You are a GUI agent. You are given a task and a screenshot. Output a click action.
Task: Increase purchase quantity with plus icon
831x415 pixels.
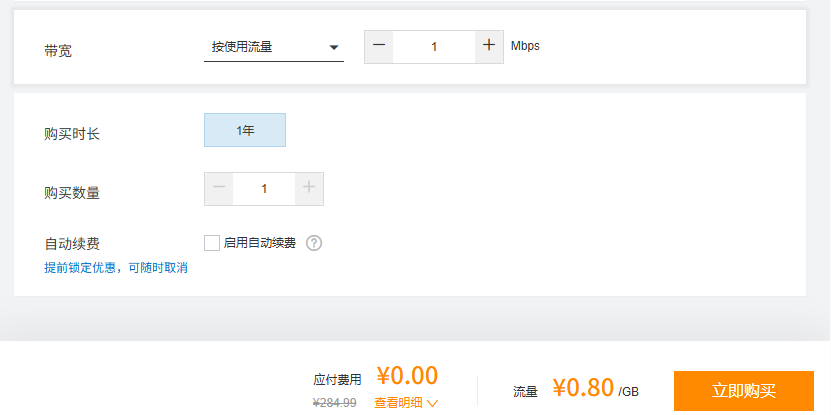point(309,189)
